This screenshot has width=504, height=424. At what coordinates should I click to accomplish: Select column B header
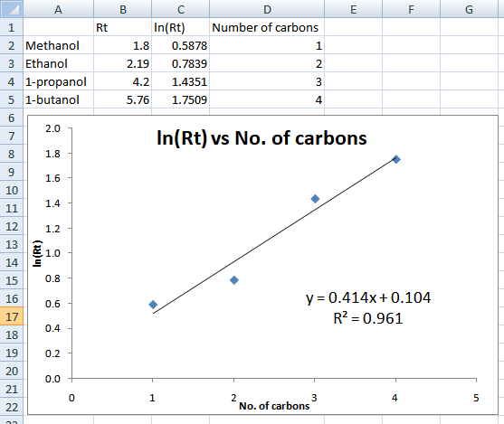pos(122,9)
